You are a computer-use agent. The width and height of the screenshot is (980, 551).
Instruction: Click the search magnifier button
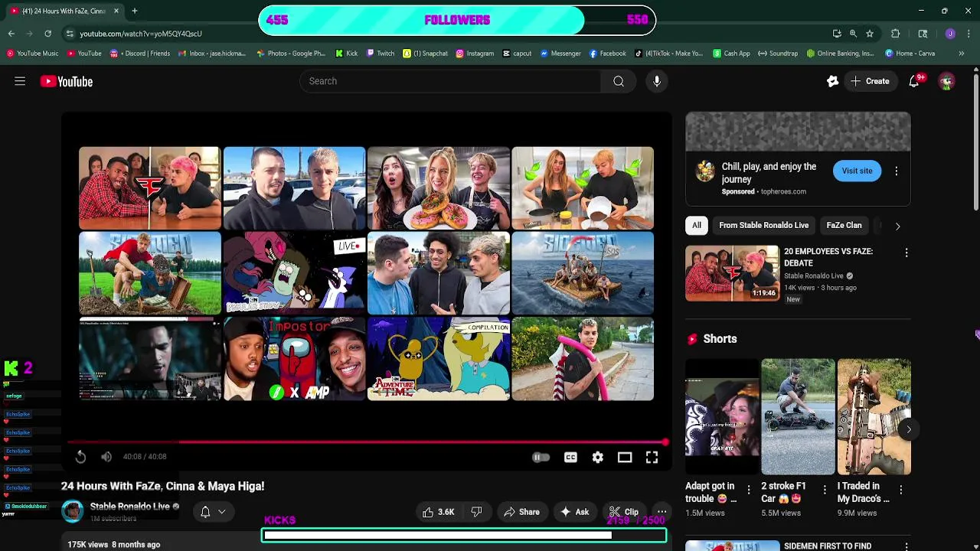(619, 81)
